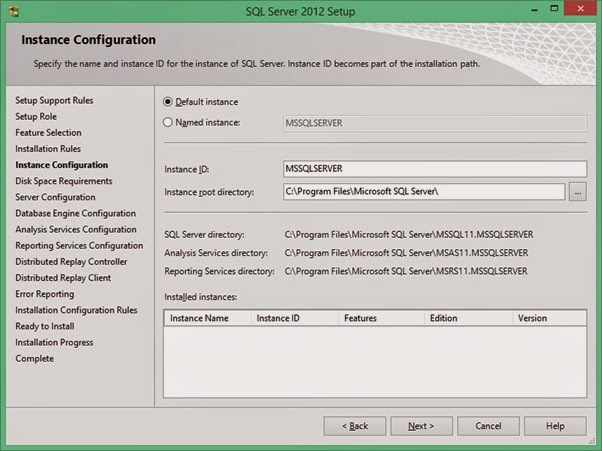
Task: Select Reporting Services Configuration step
Action: point(79,246)
